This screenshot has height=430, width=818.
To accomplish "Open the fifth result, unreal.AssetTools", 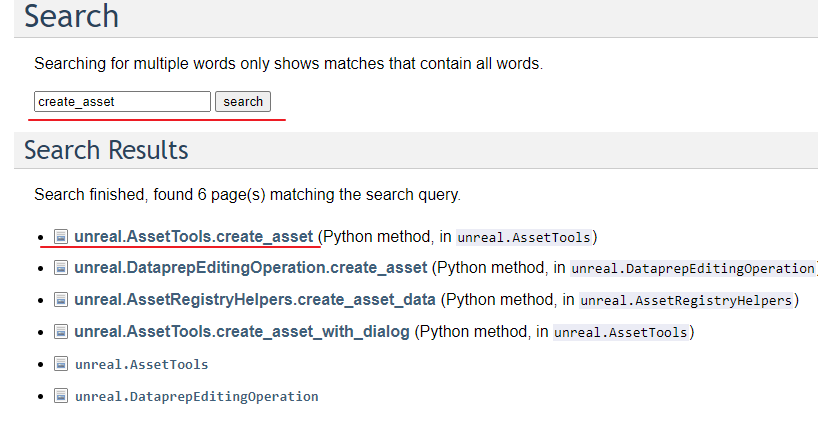I will click(141, 364).
